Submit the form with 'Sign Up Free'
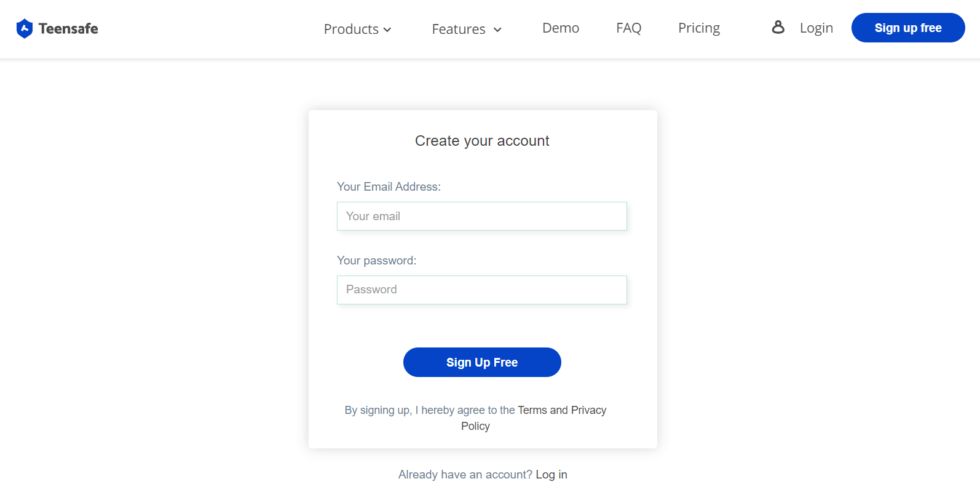Screen dimensions: 980x492 (482, 362)
